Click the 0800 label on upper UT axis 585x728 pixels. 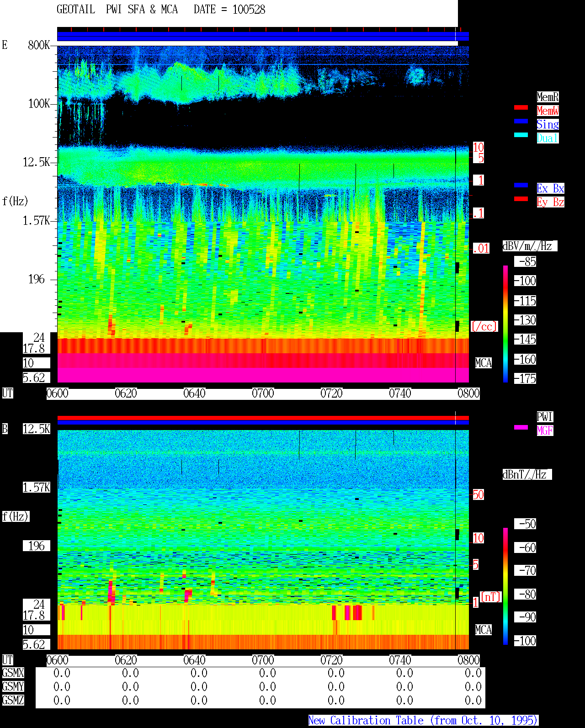coord(468,393)
